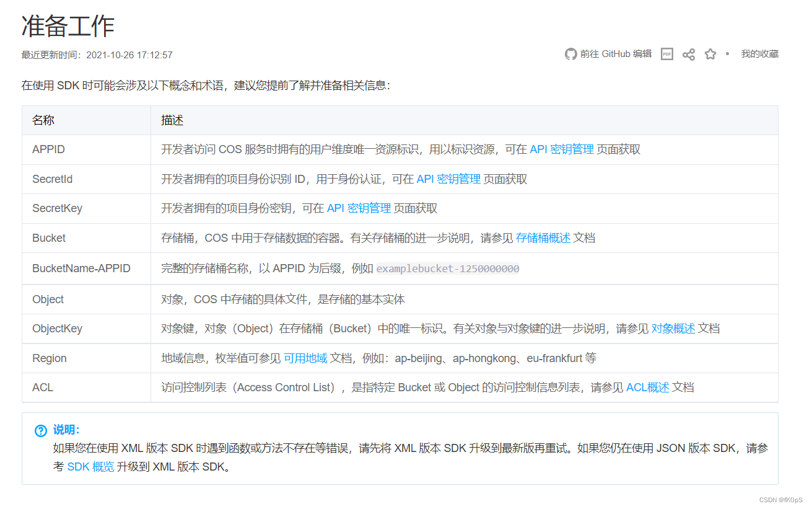Open the 可用地域 link in the Region row
The height and width of the screenshot is (509, 812).
pyautogui.click(x=306, y=358)
